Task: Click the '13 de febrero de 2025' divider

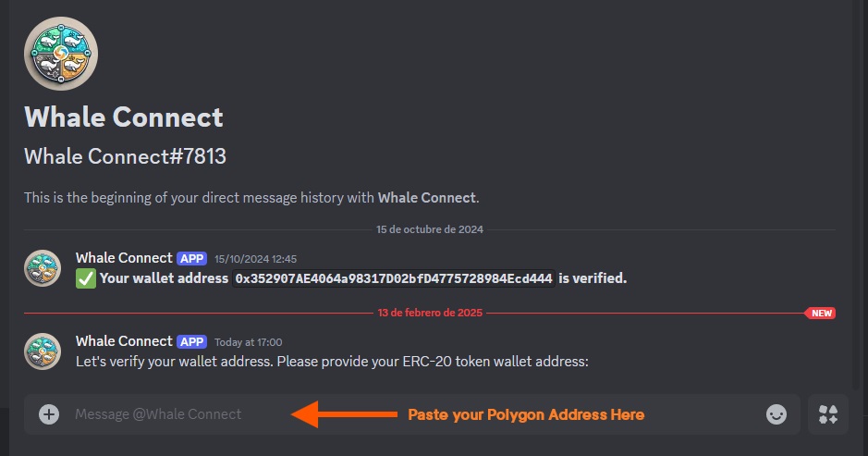Action: tap(430, 313)
